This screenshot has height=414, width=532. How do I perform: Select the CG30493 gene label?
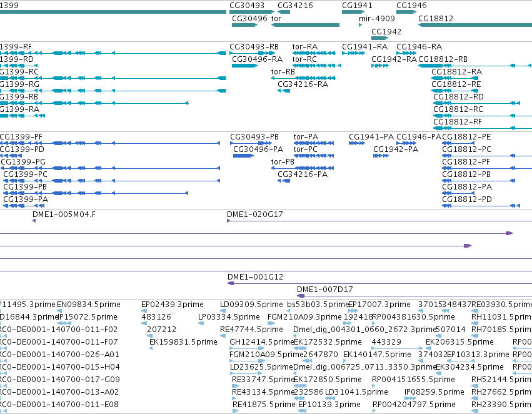point(247,6)
